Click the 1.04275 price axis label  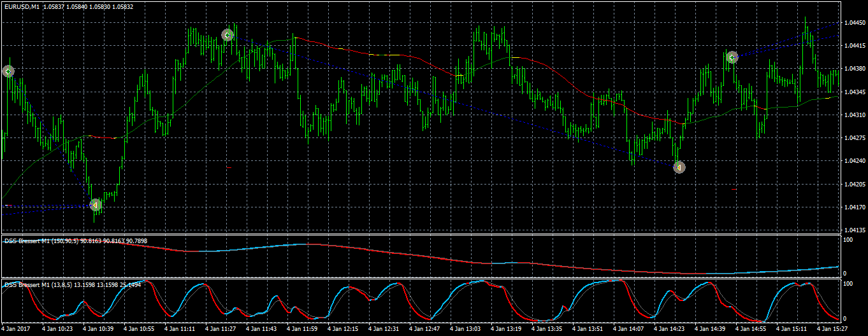[853, 138]
